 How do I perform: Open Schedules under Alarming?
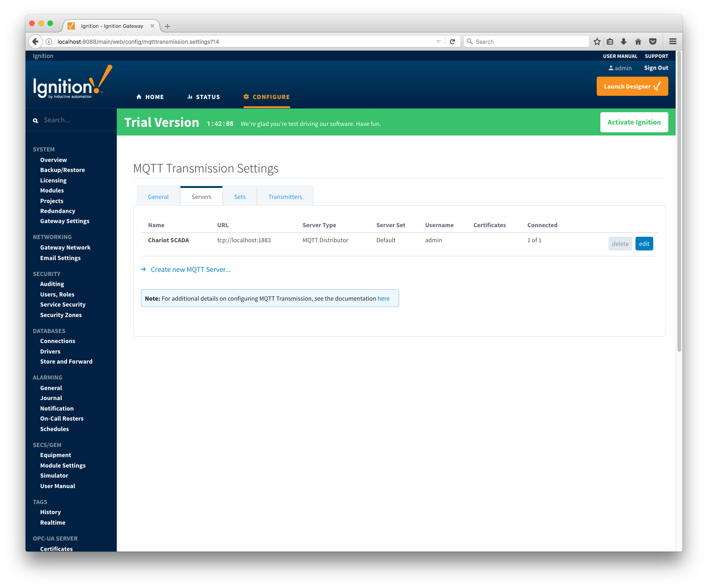[54, 429]
